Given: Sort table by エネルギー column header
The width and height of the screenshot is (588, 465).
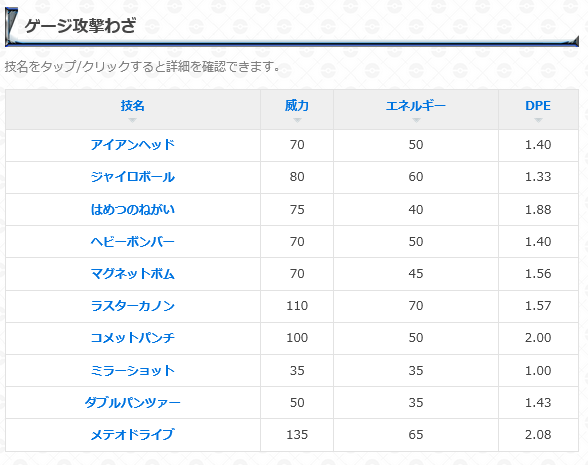Looking at the screenshot, I should (416, 106).
